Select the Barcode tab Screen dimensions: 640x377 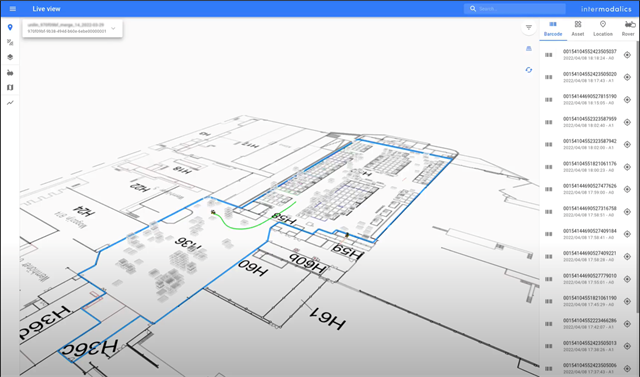click(553, 29)
